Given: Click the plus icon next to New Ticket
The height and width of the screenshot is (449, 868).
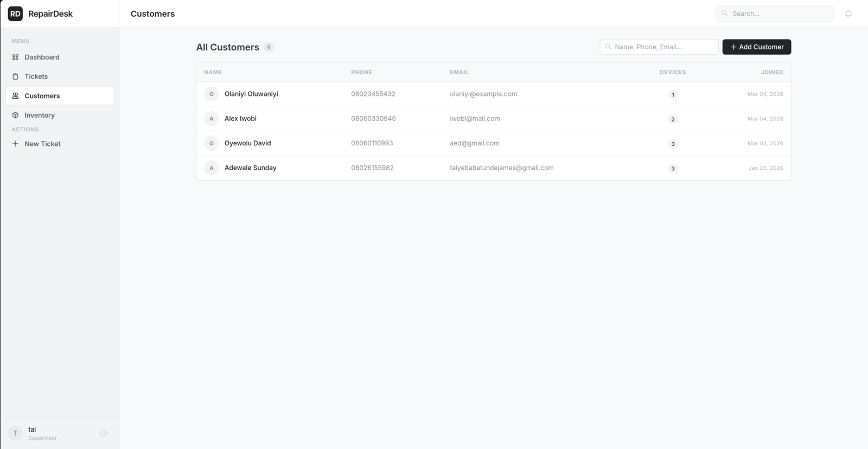Looking at the screenshot, I should [15, 144].
